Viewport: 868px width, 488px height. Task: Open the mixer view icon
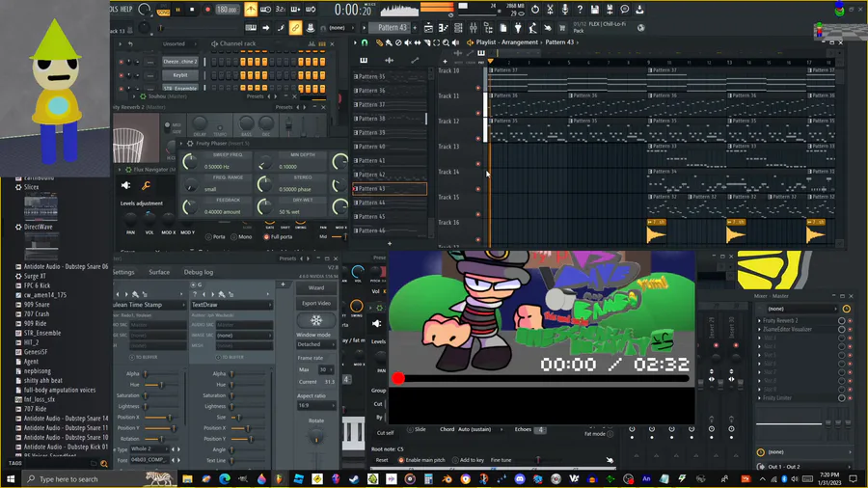click(473, 28)
